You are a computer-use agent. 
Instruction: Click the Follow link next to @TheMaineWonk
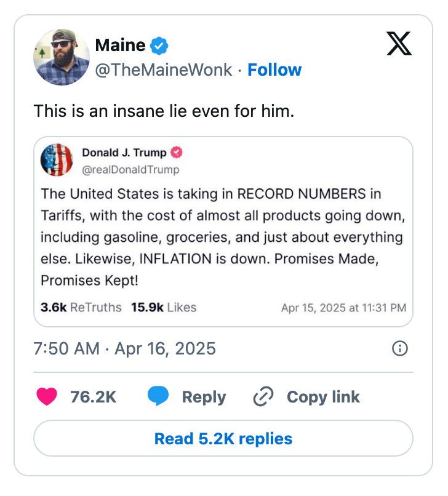(x=274, y=70)
